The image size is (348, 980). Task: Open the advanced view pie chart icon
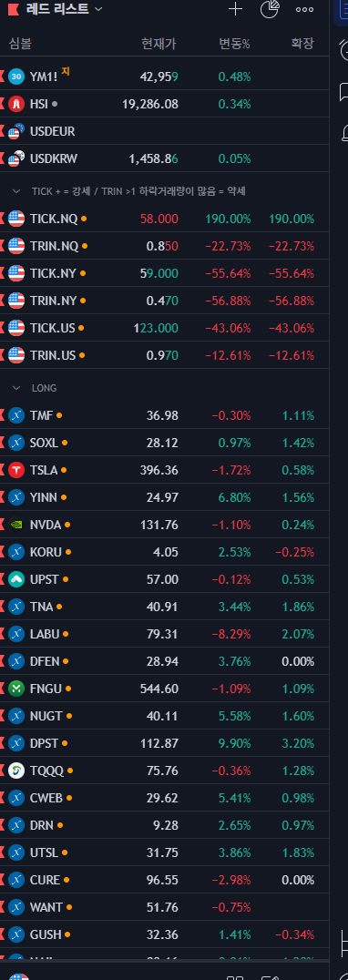pos(270,9)
